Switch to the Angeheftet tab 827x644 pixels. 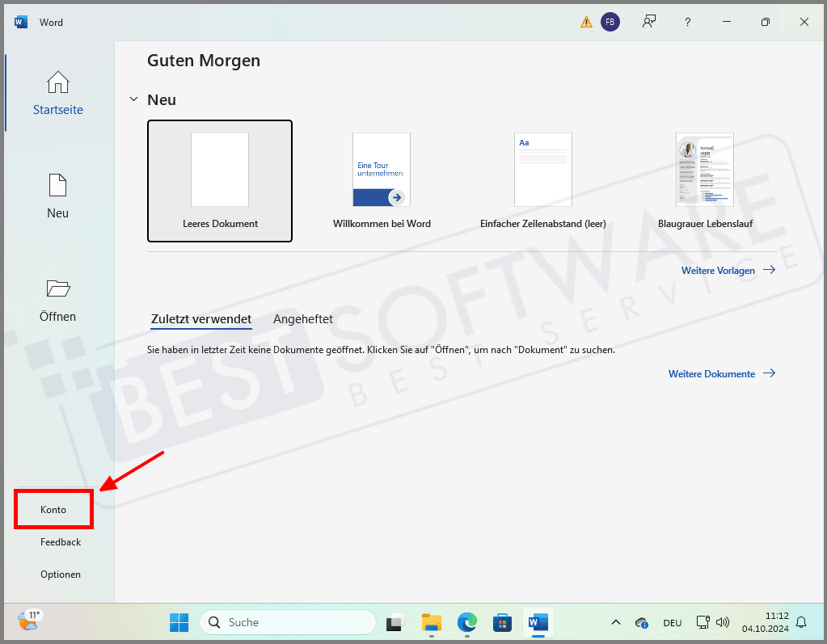tap(302, 319)
